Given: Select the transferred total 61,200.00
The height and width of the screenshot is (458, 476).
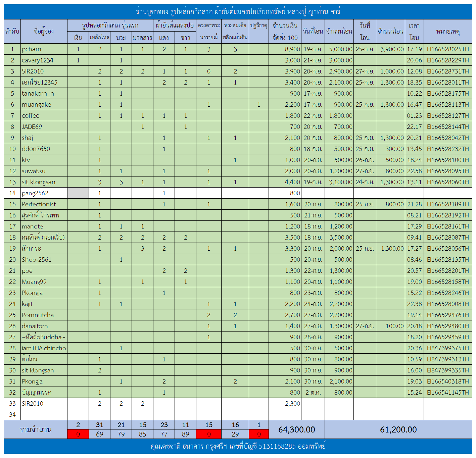Looking at the screenshot, I should pyautogui.click(x=398, y=430).
